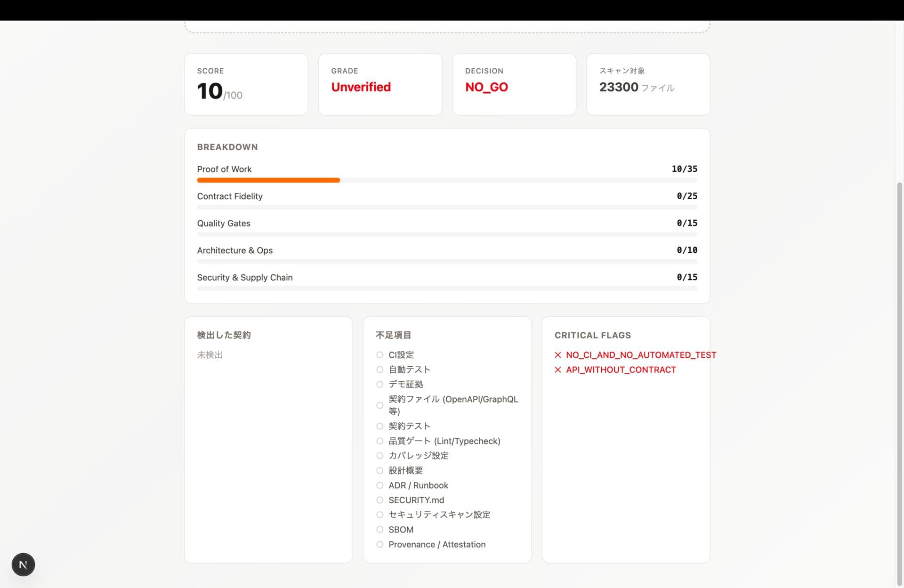The image size is (904, 588).
Task: Click the Provenance / Attestation item
Action: coord(436,545)
